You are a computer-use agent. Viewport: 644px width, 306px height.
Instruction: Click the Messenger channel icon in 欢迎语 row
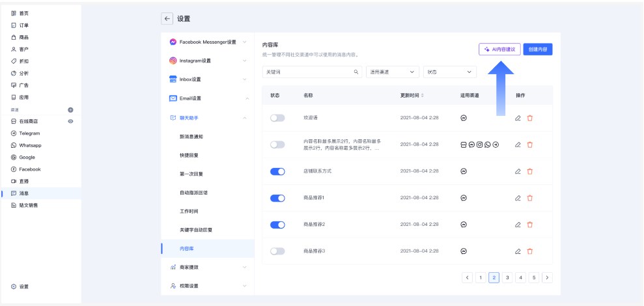click(464, 118)
